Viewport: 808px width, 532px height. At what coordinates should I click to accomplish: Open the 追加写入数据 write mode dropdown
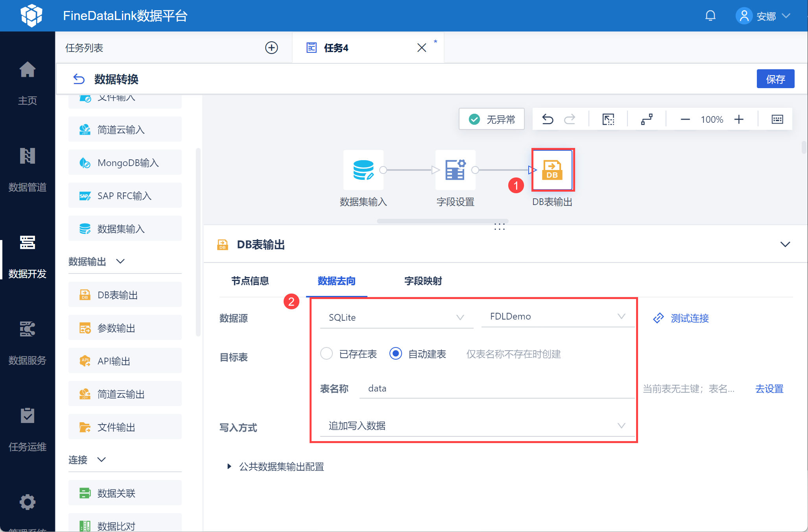click(x=477, y=426)
